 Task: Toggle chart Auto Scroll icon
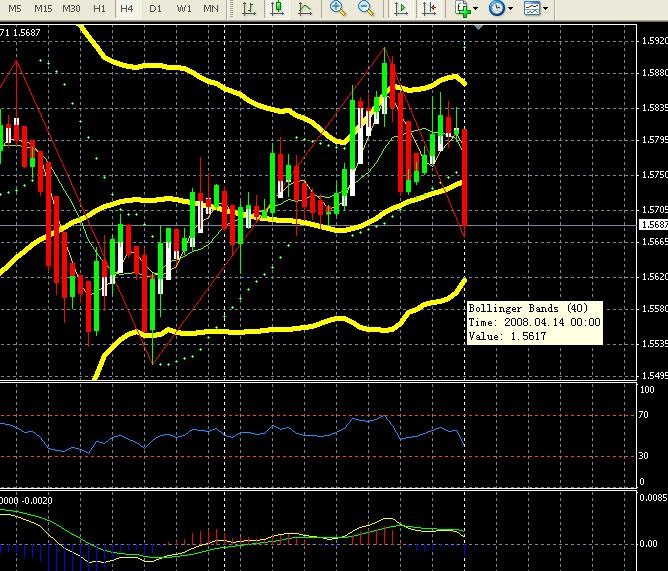point(401,9)
